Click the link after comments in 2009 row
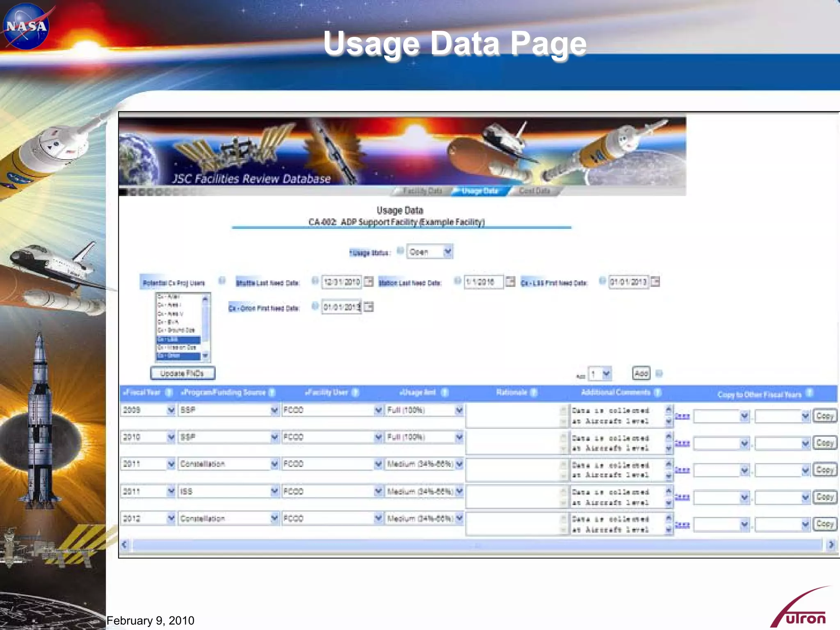The height and width of the screenshot is (630, 840). click(682, 416)
